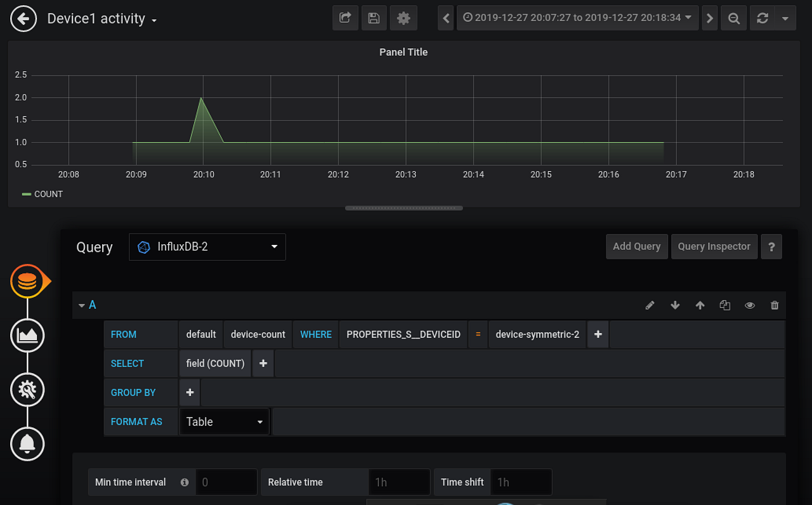Open the Format As Table dropdown
812x505 pixels.
point(225,422)
